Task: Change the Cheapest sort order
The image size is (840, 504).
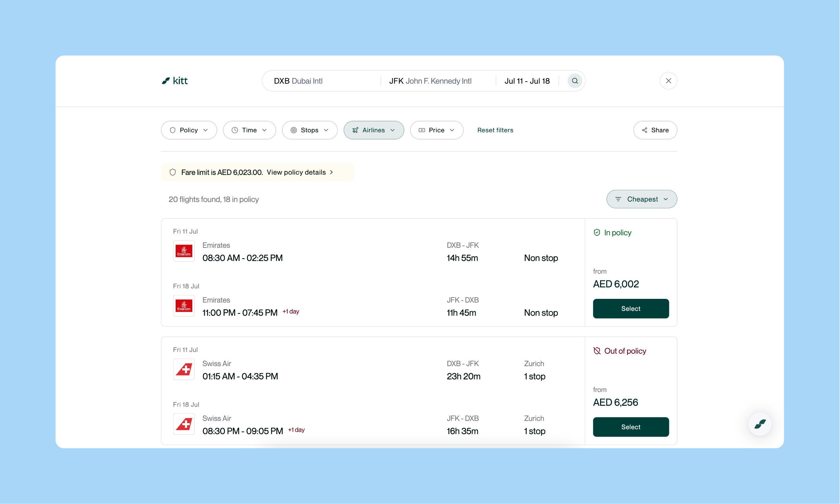Action: click(641, 199)
